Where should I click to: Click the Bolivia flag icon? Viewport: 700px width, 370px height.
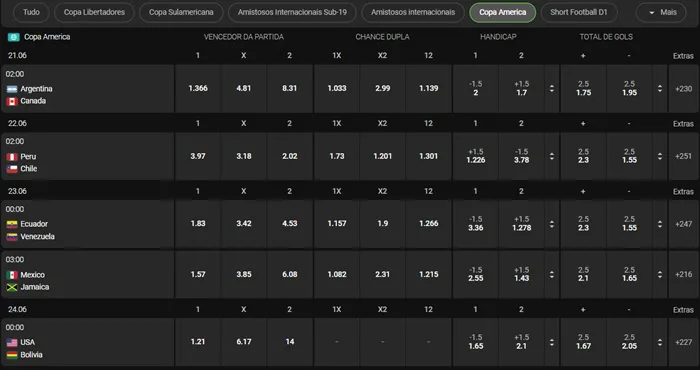12,355
